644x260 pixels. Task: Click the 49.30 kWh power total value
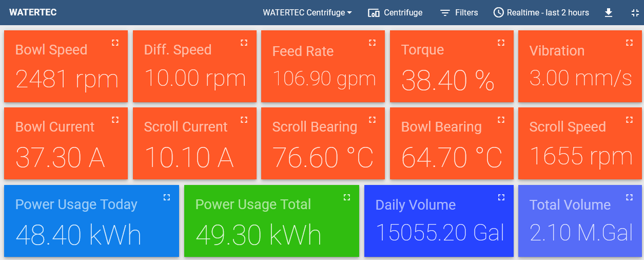[259, 235]
